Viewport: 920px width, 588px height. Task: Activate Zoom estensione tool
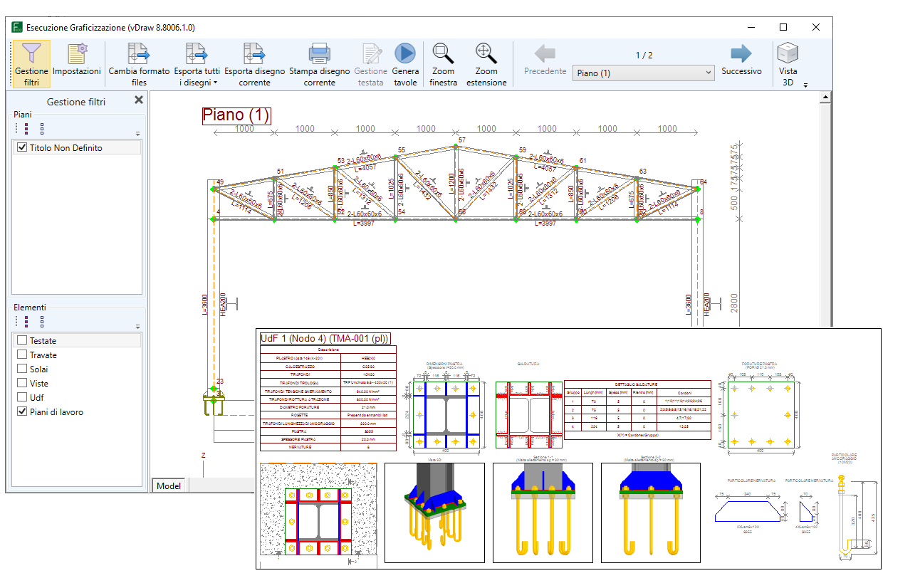click(x=486, y=53)
